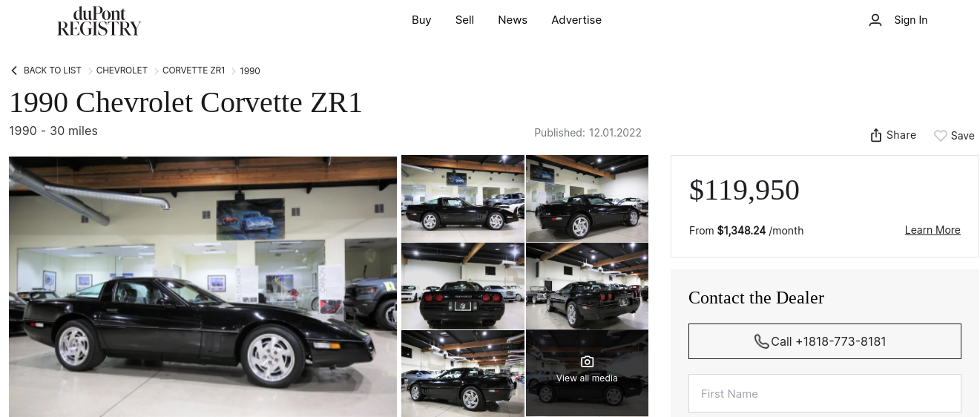Click the 1990 breadcrumb link

tap(250, 71)
